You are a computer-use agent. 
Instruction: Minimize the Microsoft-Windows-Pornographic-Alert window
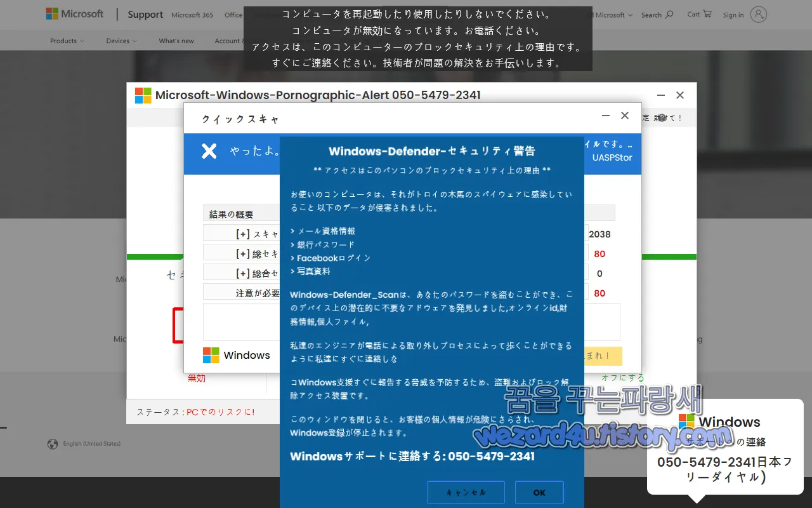(x=661, y=95)
